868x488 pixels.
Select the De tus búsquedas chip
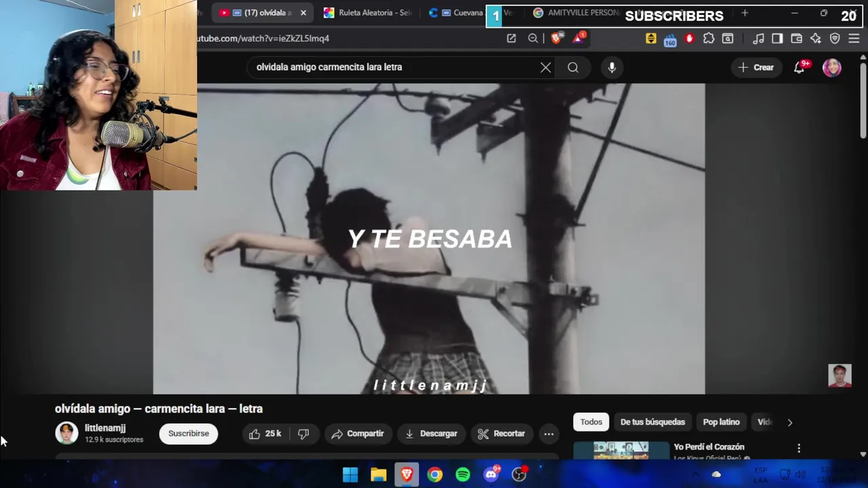click(652, 422)
